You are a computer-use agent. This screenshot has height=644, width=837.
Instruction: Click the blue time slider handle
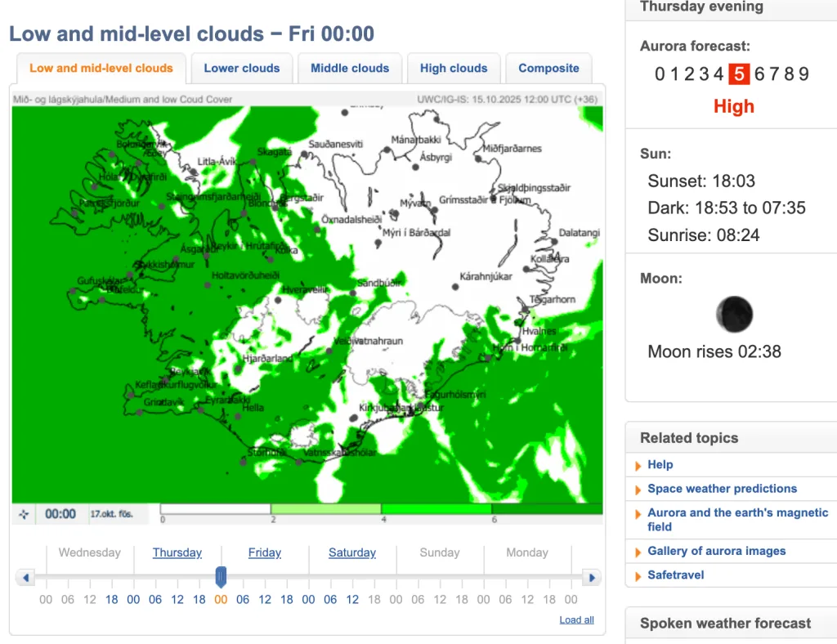point(221,577)
